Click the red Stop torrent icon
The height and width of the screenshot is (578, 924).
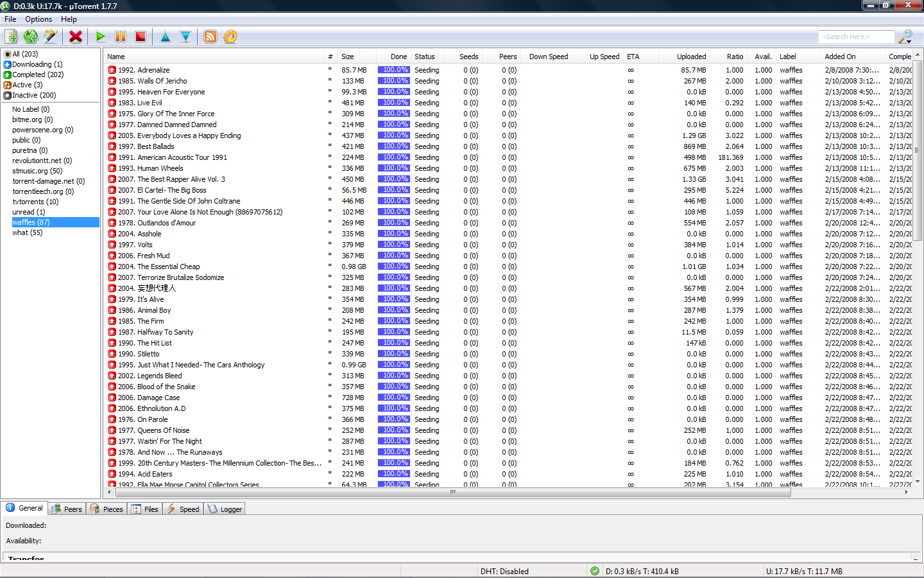point(141,37)
